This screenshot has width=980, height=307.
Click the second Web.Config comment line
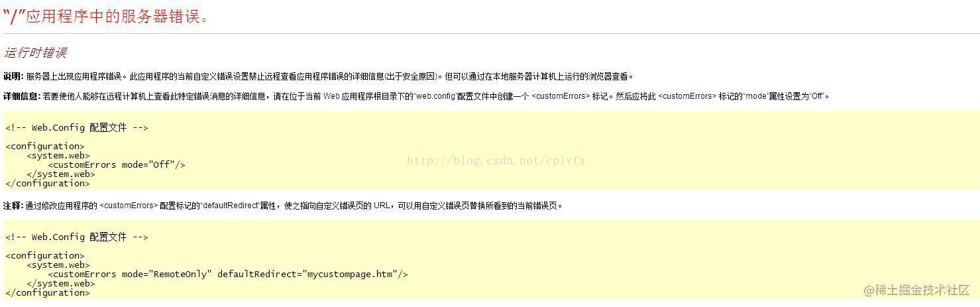point(77,237)
